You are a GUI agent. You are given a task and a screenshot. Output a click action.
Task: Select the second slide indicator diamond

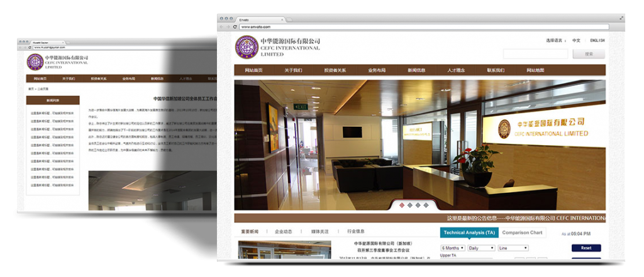[409, 205]
